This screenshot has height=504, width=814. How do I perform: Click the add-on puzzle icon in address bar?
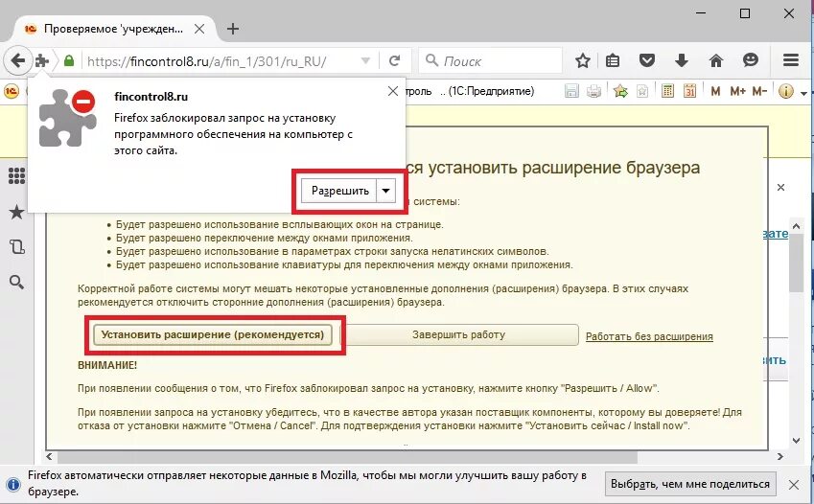(x=42, y=61)
